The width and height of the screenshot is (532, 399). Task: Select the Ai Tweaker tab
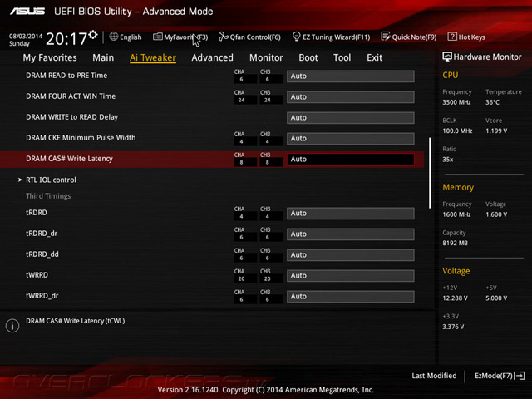click(153, 57)
